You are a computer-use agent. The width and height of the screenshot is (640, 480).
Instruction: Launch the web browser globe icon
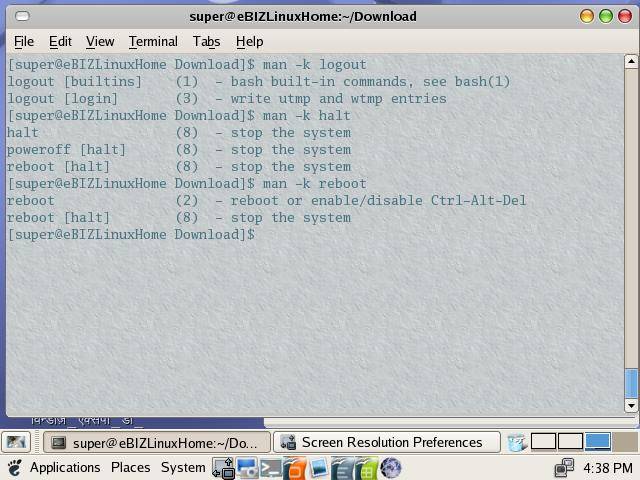391,468
